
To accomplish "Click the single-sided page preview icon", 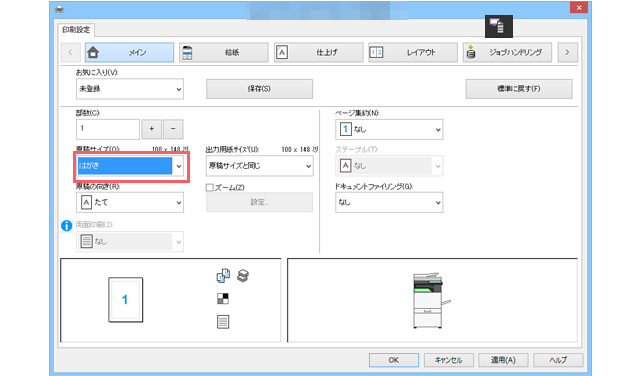I will pos(223,322).
